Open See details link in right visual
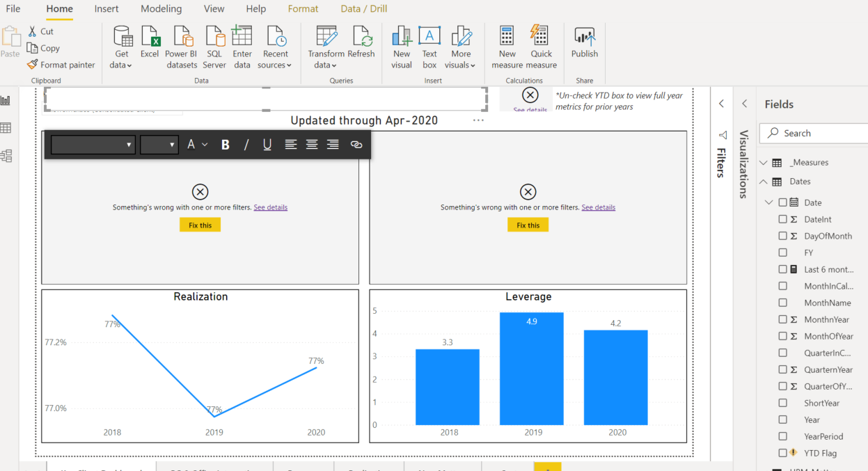This screenshot has width=868, height=471. click(599, 207)
